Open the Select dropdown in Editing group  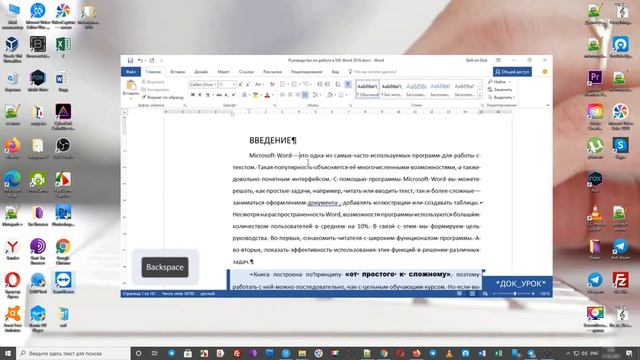click(x=501, y=97)
